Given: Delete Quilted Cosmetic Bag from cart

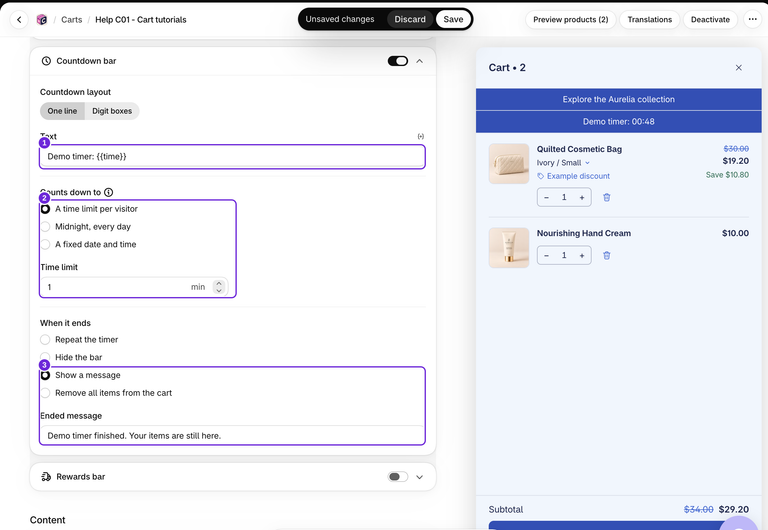Looking at the screenshot, I should [x=606, y=197].
